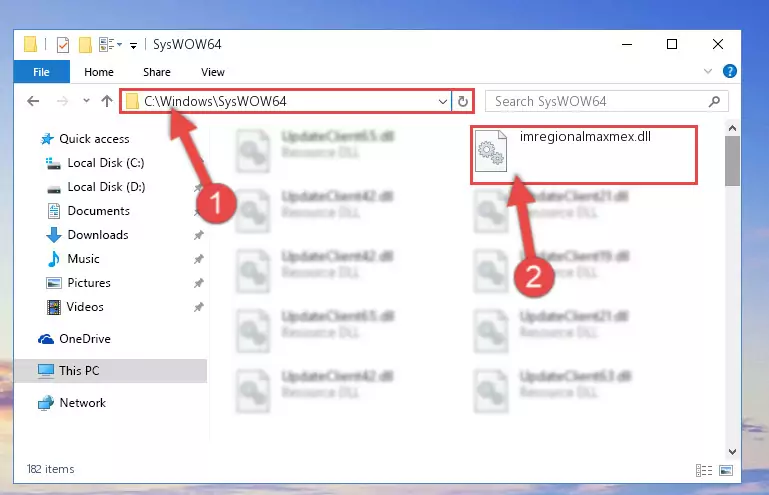This screenshot has width=769, height=495.
Task: Select Quick access in the navigation pane
Action: point(94,139)
